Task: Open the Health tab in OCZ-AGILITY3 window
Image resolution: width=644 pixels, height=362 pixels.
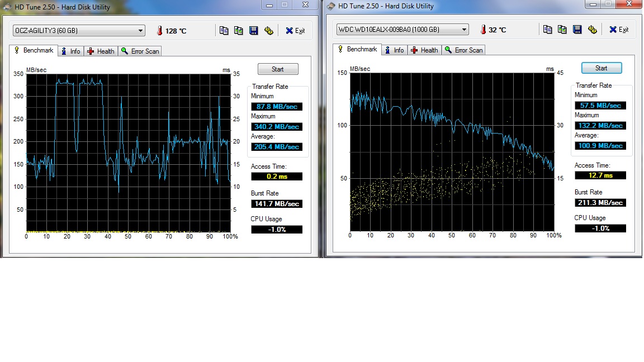Action: pyautogui.click(x=101, y=51)
